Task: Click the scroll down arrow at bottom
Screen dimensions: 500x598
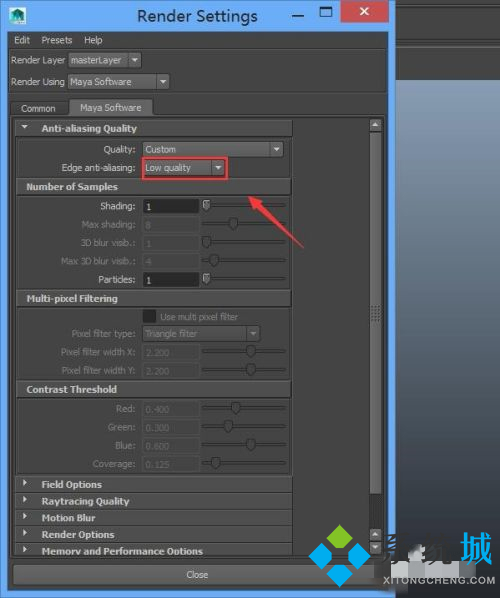Action: click(x=375, y=547)
